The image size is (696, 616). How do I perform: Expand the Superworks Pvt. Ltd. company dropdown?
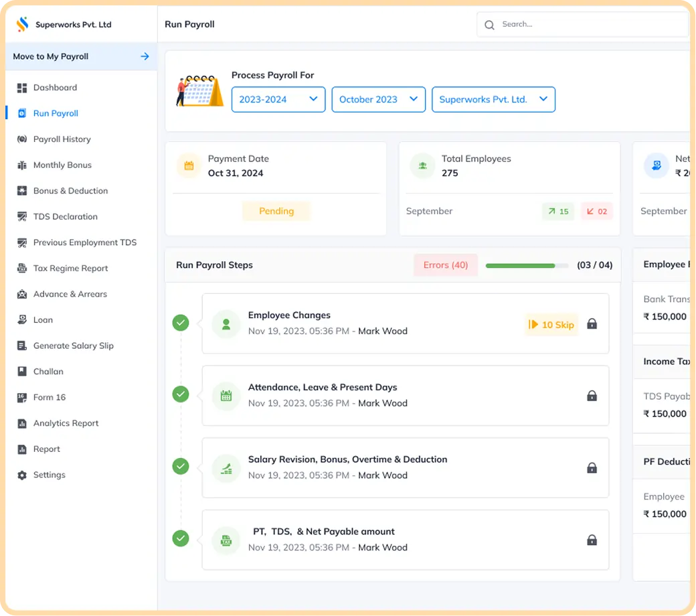pyautogui.click(x=493, y=100)
